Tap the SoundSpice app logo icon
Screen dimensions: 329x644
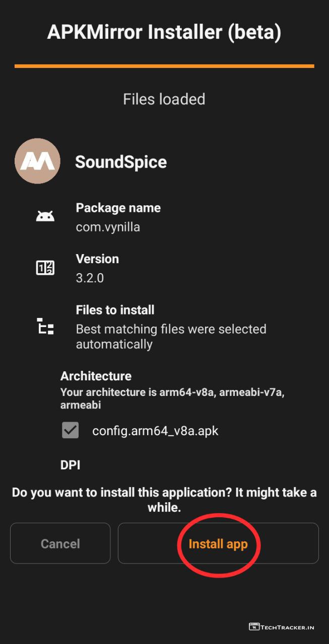coord(38,161)
